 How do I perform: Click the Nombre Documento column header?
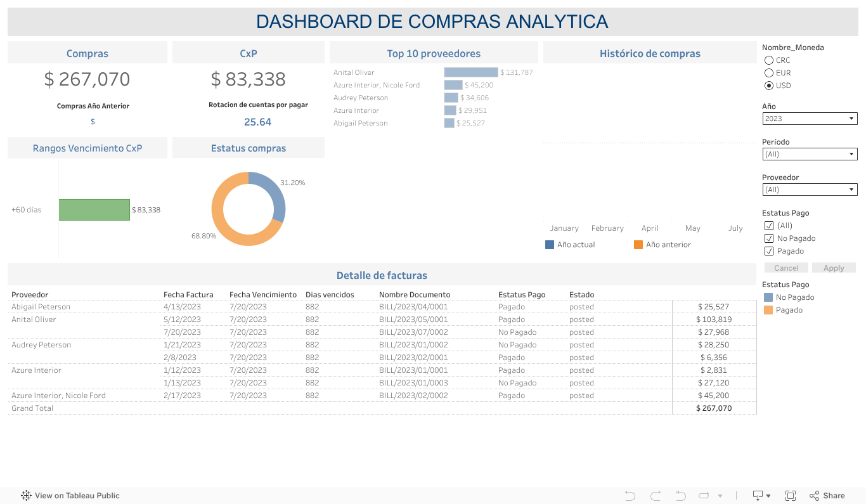pos(415,295)
